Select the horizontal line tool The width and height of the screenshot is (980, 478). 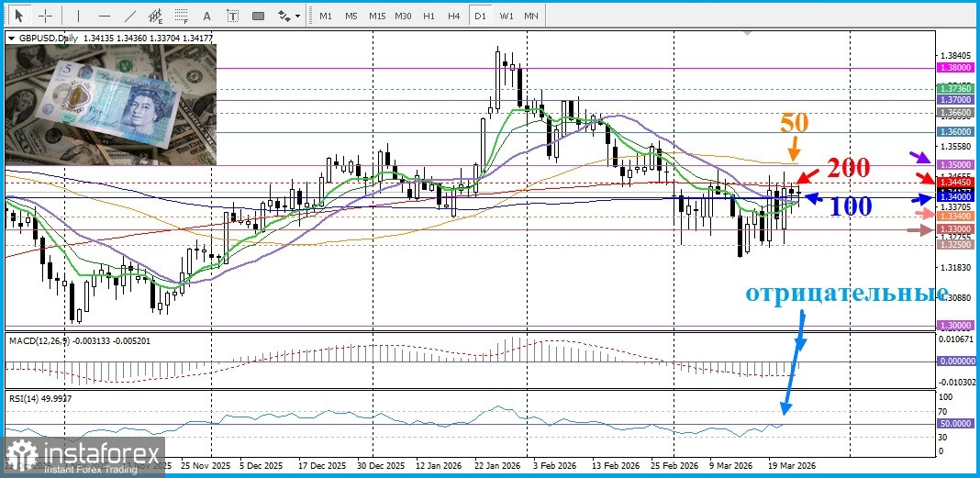tap(104, 16)
